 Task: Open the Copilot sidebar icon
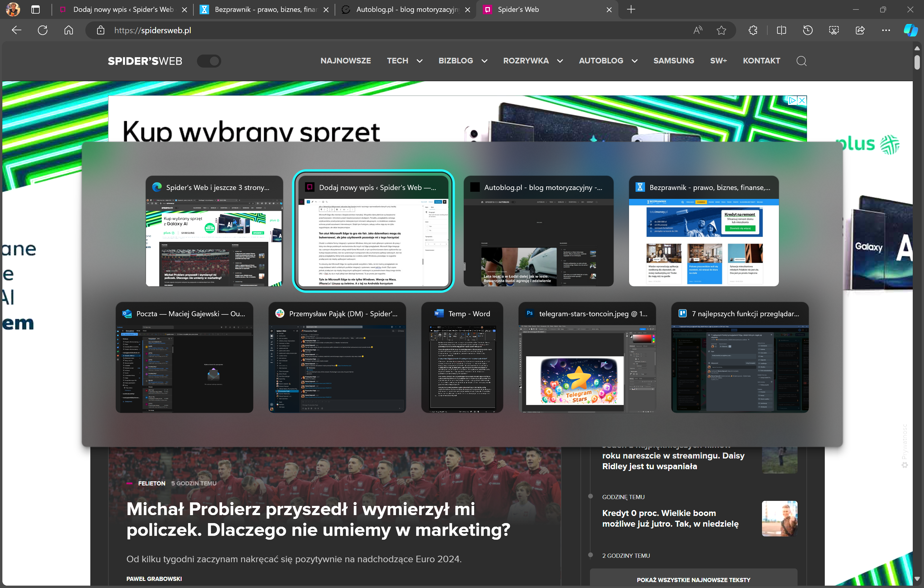pos(910,30)
